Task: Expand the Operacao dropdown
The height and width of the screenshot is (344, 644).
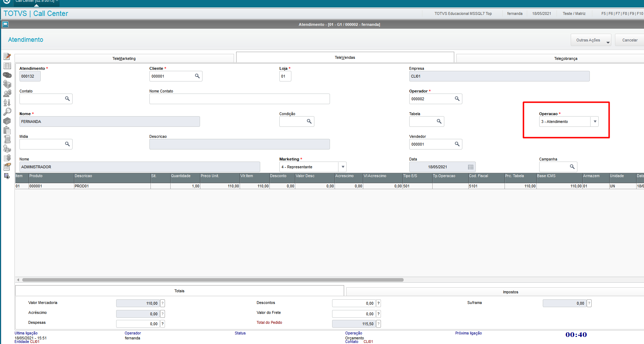Action: click(x=595, y=122)
